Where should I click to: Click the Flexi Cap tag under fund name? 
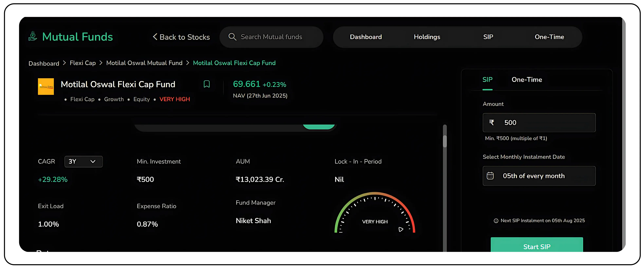pos(82,99)
